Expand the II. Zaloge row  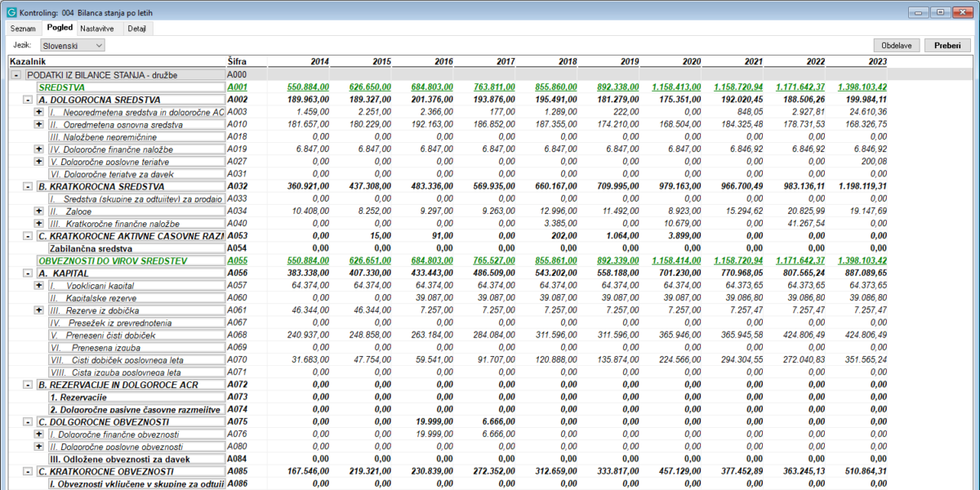pos(38,211)
